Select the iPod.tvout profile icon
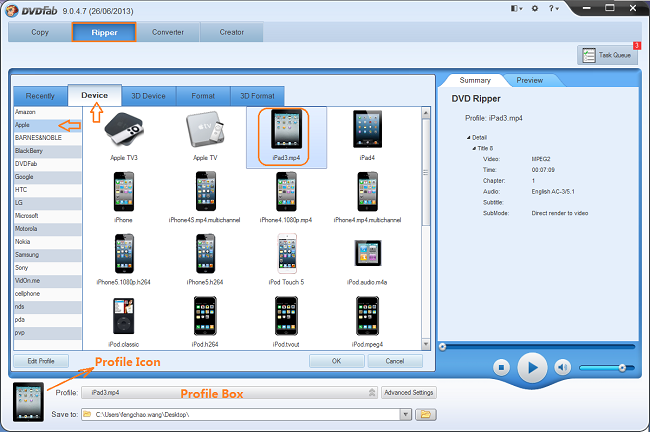 pos(286,322)
